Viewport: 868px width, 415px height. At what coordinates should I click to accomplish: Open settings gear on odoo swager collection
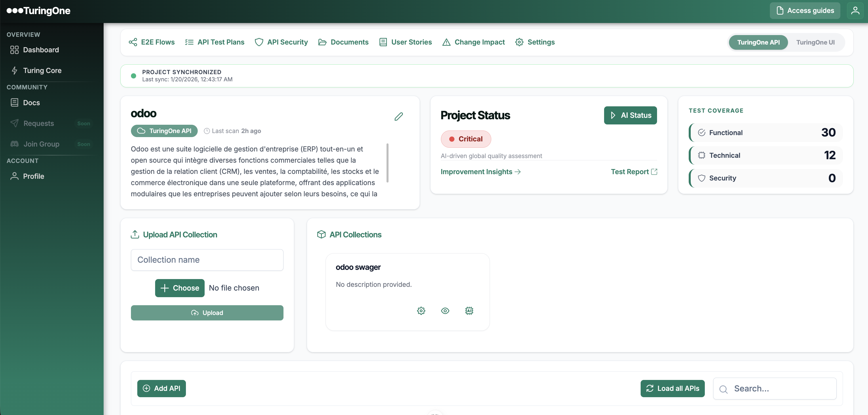point(421,310)
